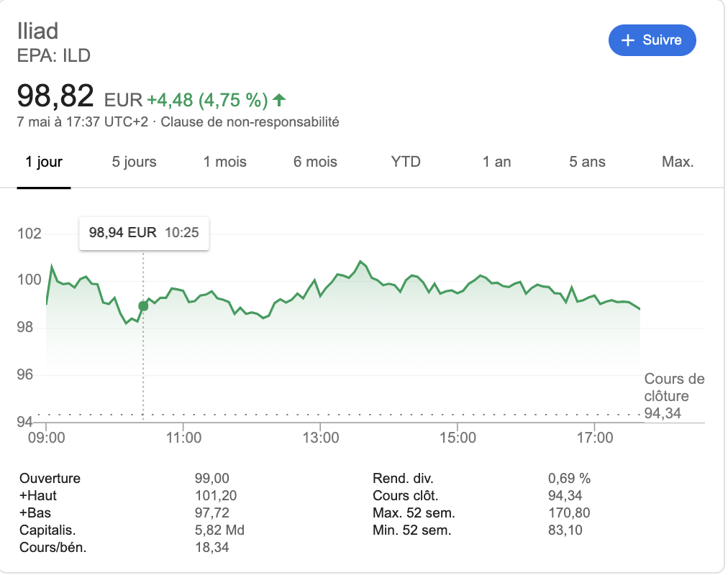Click the Ouverture value 99,00
The image size is (728, 575).
(209, 479)
